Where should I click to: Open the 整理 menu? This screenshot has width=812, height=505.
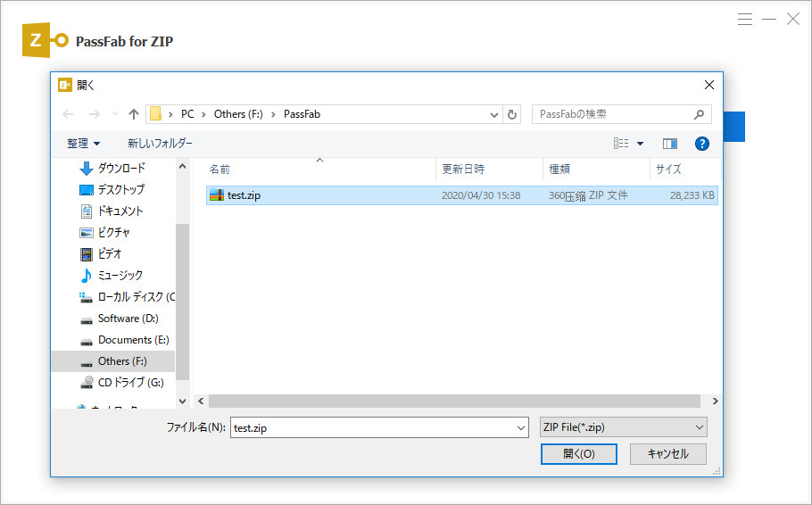tap(83, 144)
